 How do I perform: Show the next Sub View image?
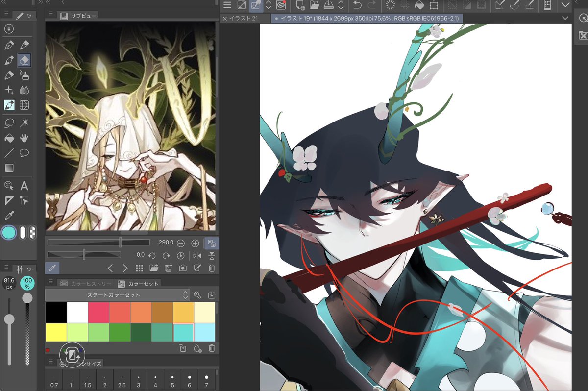(125, 268)
